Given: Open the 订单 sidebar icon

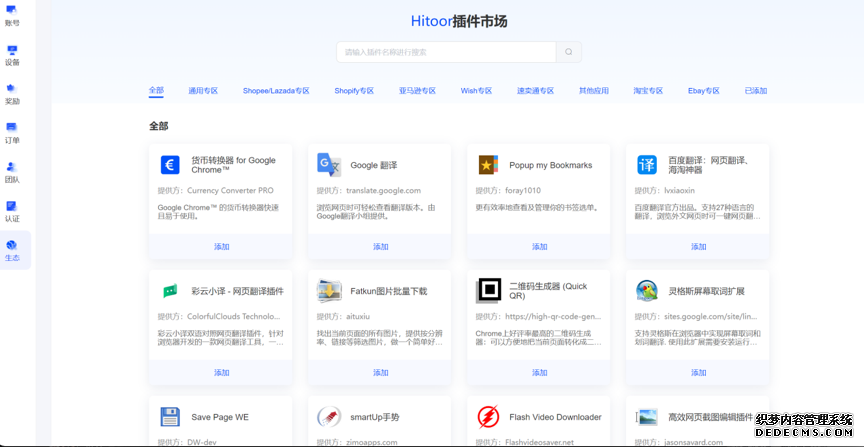Looking at the screenshot, I should [12, 127].
